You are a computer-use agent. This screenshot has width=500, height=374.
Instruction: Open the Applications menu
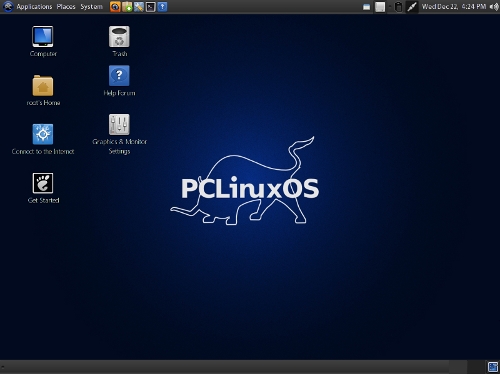(x=34, y=7)
